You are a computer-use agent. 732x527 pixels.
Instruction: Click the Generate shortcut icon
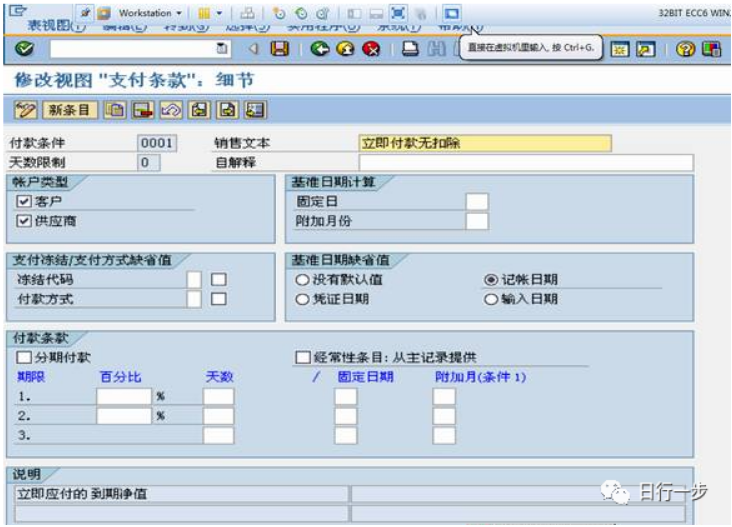(646, 49)
